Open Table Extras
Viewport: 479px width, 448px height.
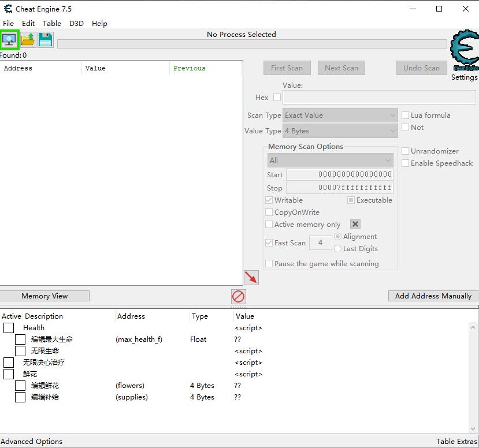456,441
